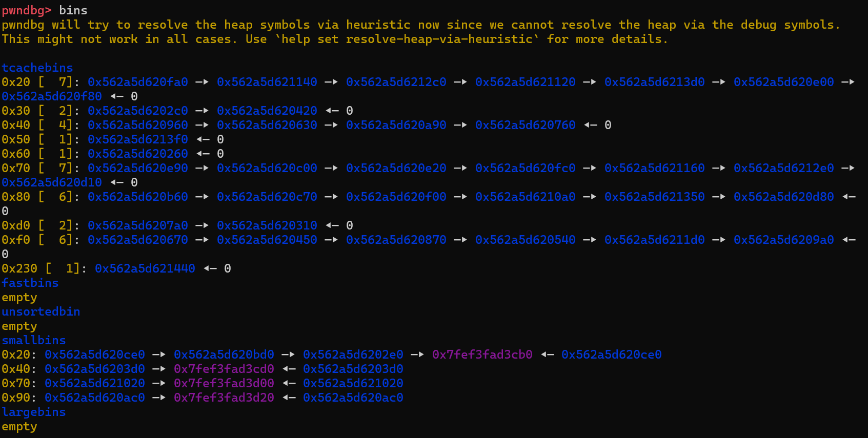Image resolution: width=868 pixels, height=438 pixels.
Task: Click the purple address 0x7fef3fad3cb0
Action: pos(482,354)
